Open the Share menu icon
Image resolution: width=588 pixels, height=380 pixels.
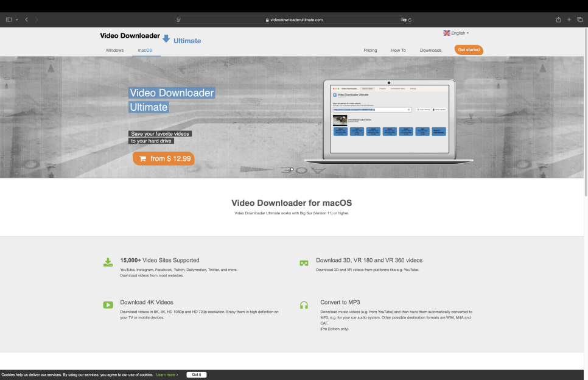558,19
